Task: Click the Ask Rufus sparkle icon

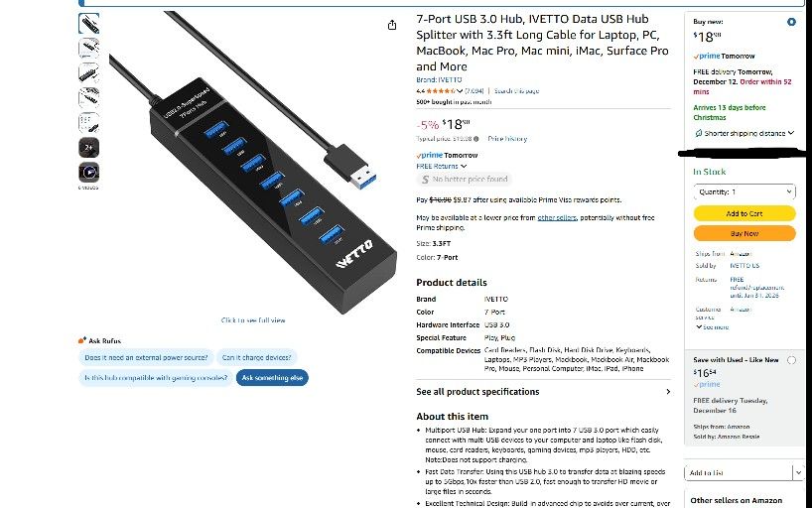Action: tap(81, 340)
